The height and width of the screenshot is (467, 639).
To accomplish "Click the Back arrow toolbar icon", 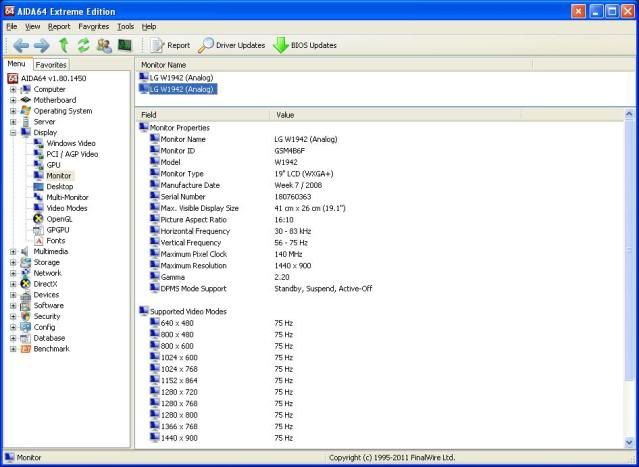I will pyautogui.click(x=20, y=45).
